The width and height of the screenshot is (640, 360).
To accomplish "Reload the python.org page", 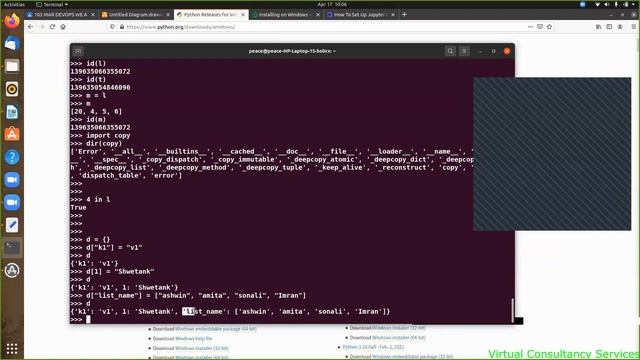I will [52, 27].
